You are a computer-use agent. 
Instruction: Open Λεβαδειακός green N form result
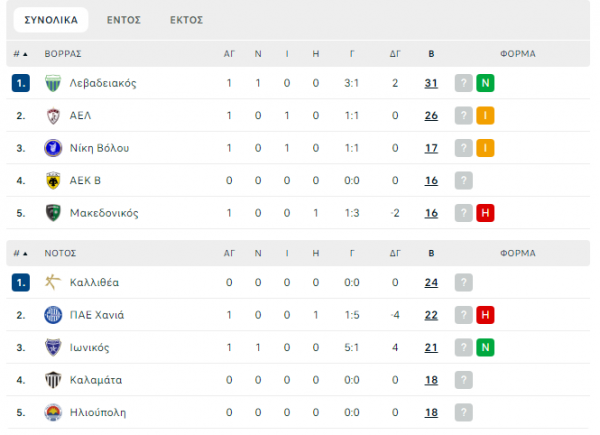[x=485, y=83]
